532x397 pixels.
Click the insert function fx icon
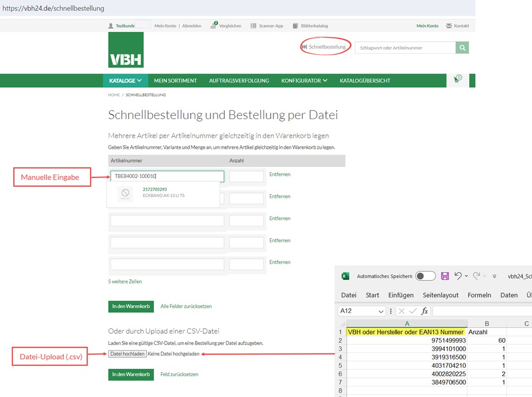click(x=424, y=311)
